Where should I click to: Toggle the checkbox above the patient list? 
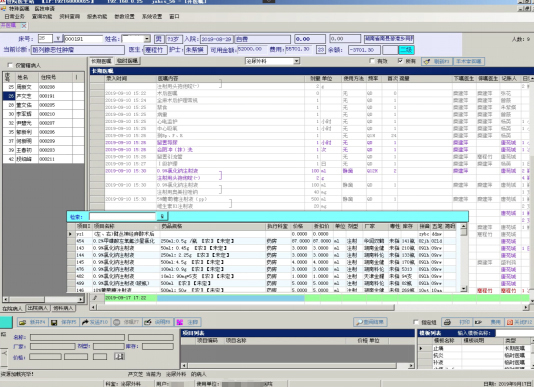click(10, 65)
